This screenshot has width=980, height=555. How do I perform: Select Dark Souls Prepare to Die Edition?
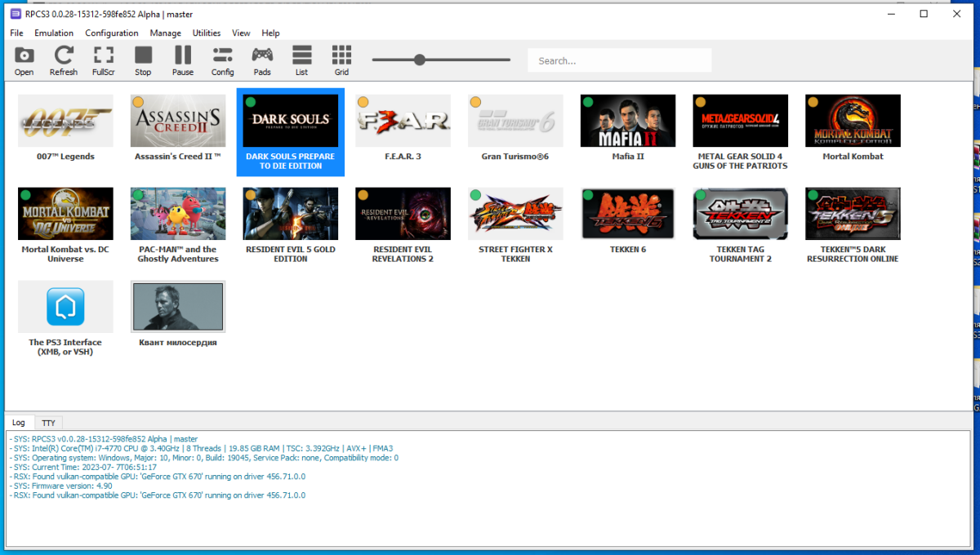tap(291, 132)
